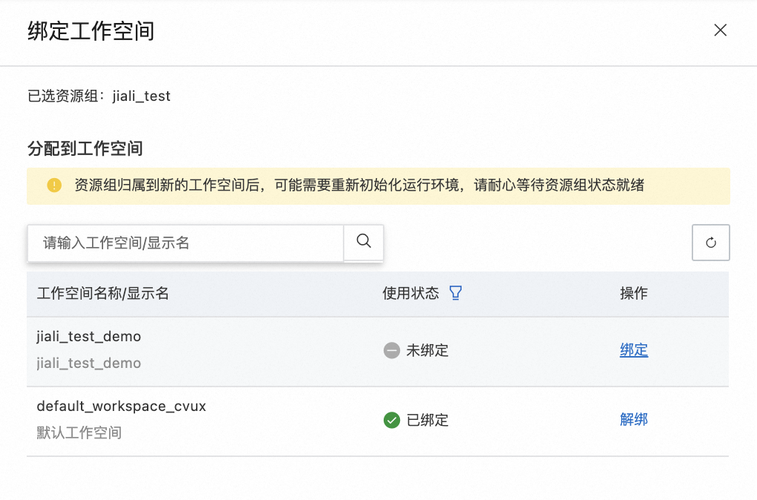Click the selected resource group jiali_test text
Screen dimensions: 757x500
click(x=141, y=96)
